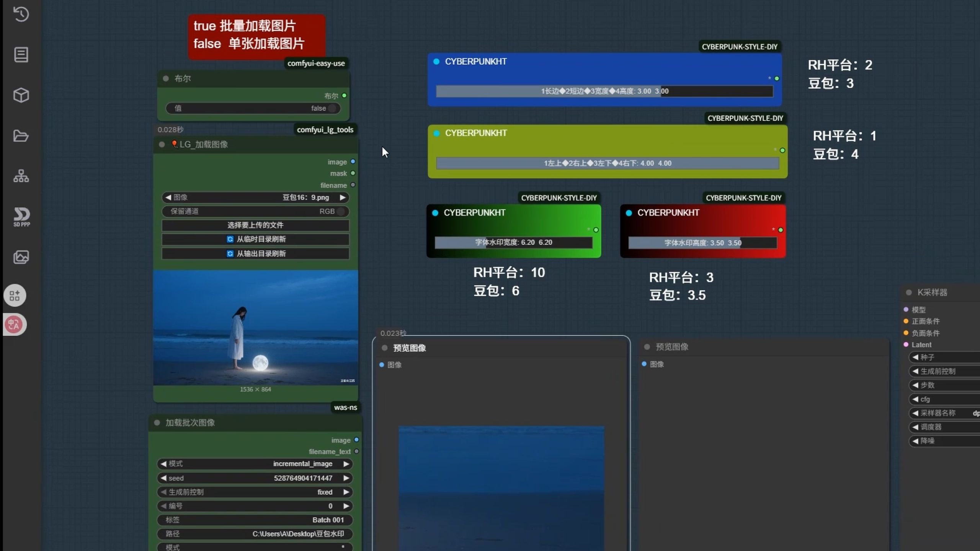The image size is (980, 551).
Task: Adjust the 1左上◆2右上 4.00 slider
Action: click(608, 163)
